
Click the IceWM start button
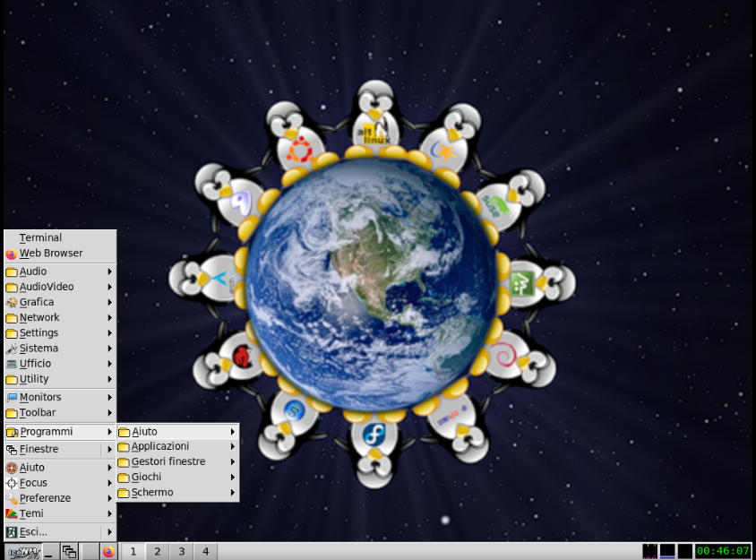(x=21, y=552)
